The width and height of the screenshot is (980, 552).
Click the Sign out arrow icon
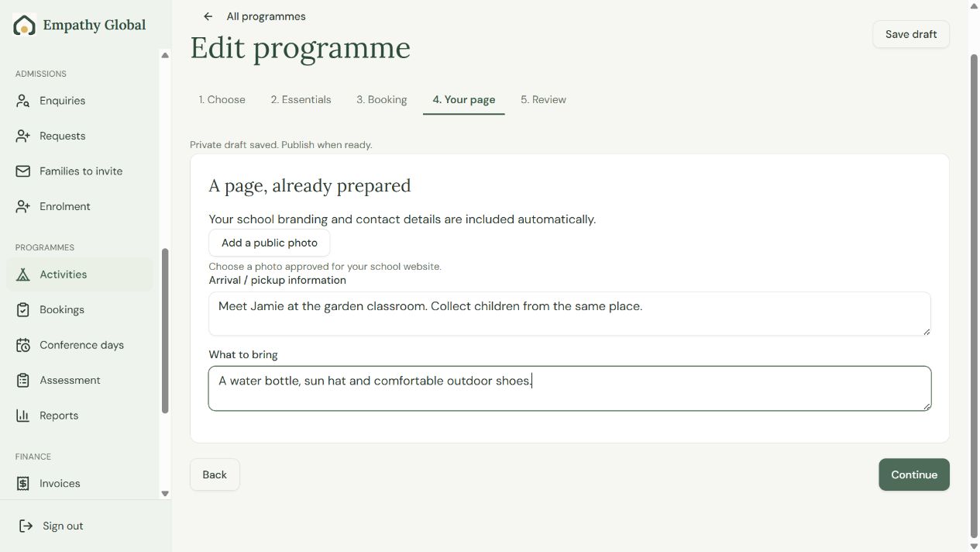(26, 526)
